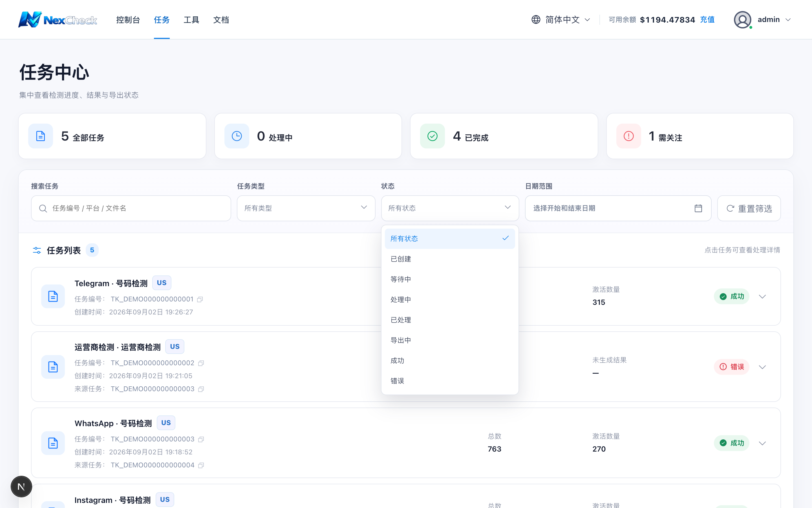Click the Telegram 激活数量 value 315
812x508 pixels.
pos(599,302)
